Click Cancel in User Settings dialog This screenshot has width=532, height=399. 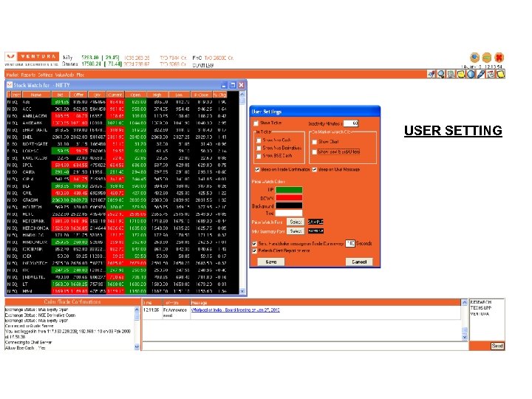pyautogui.click(x=359, y=262)
